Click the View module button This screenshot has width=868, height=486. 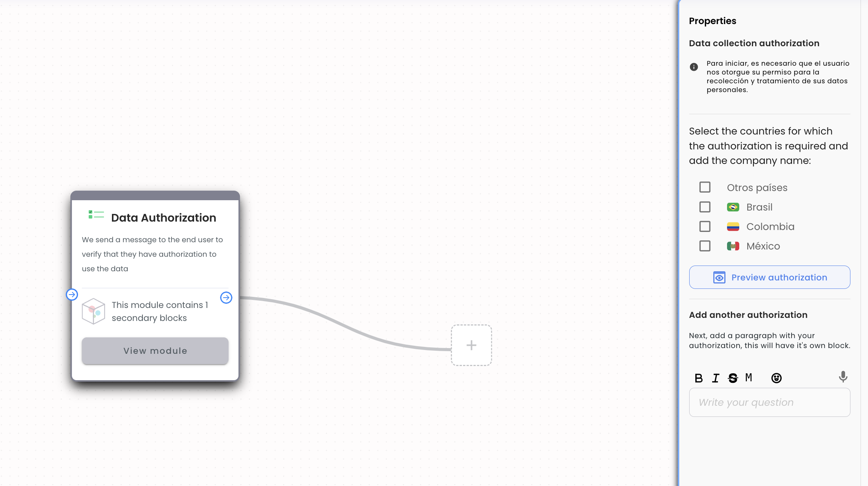click(x=155, y=351)
